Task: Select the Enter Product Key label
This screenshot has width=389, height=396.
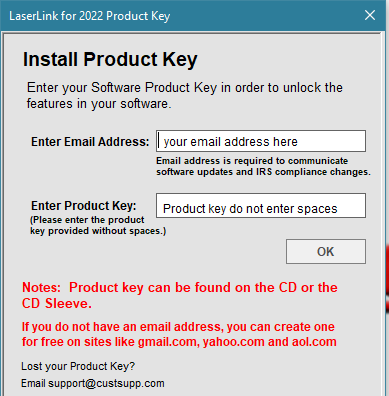Action: coord(84,206)
